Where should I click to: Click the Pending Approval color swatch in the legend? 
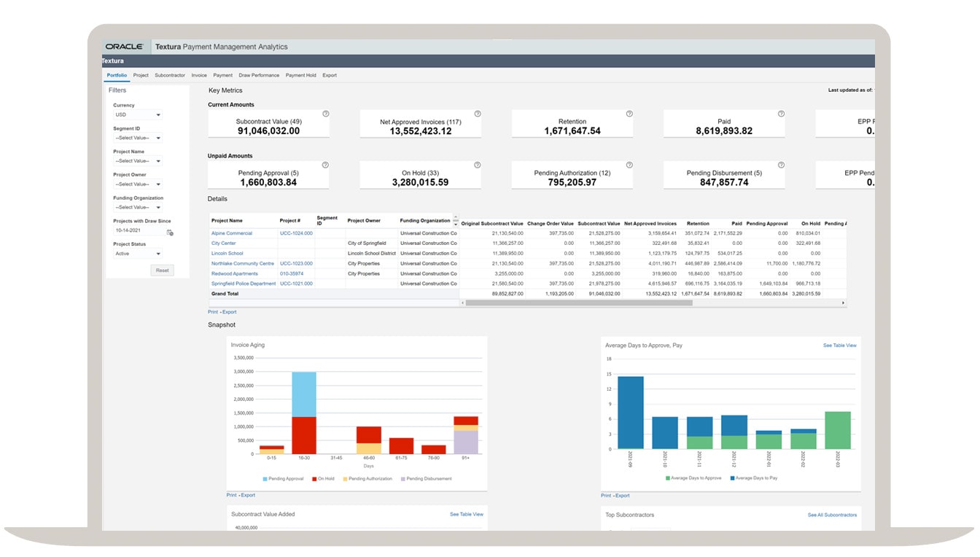pyautogui.click(x=265, y=478)
